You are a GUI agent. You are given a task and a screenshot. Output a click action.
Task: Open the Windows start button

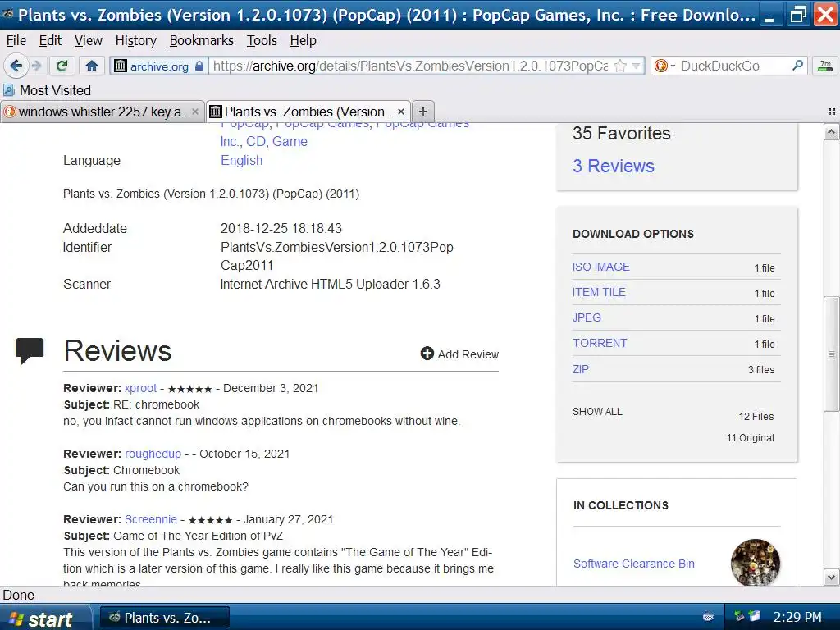click(46, 619)
